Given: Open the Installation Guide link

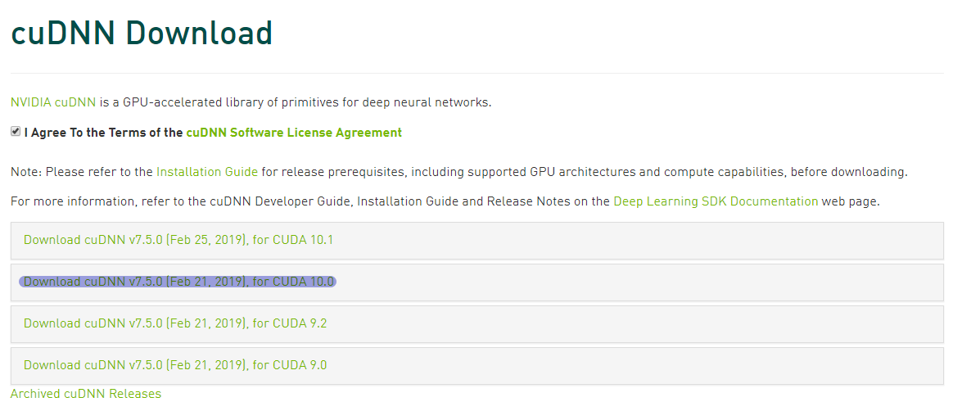Looking at the screenshot, I should [207, 172].
